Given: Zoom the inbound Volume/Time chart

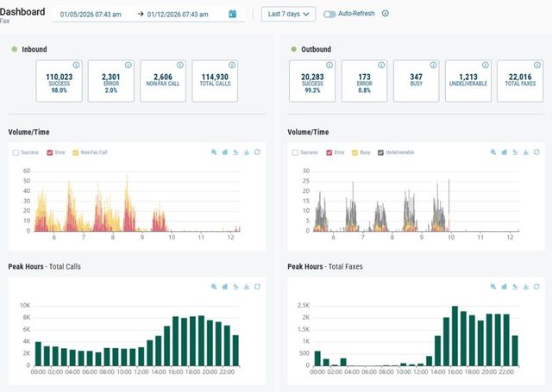Looking at the screenshot, I should point(214,152).
